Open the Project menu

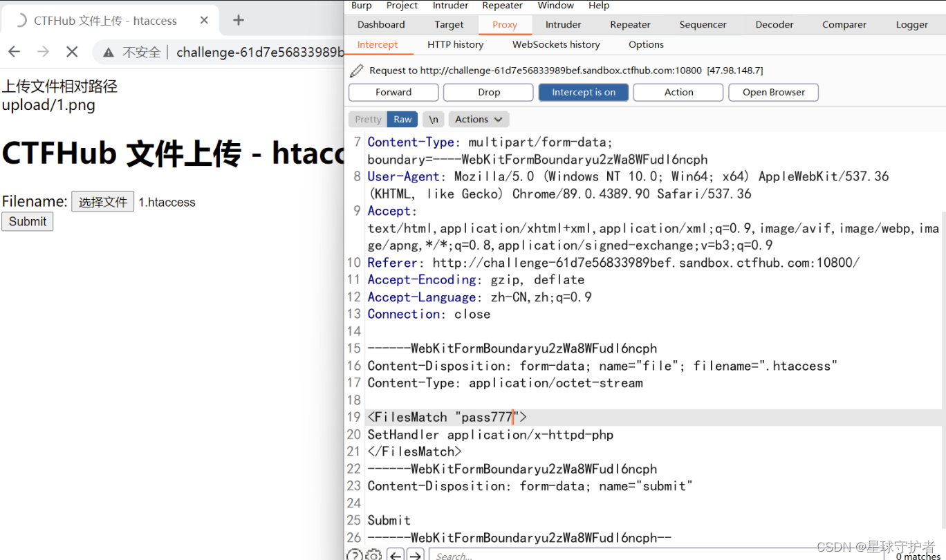tap(402, 6)
